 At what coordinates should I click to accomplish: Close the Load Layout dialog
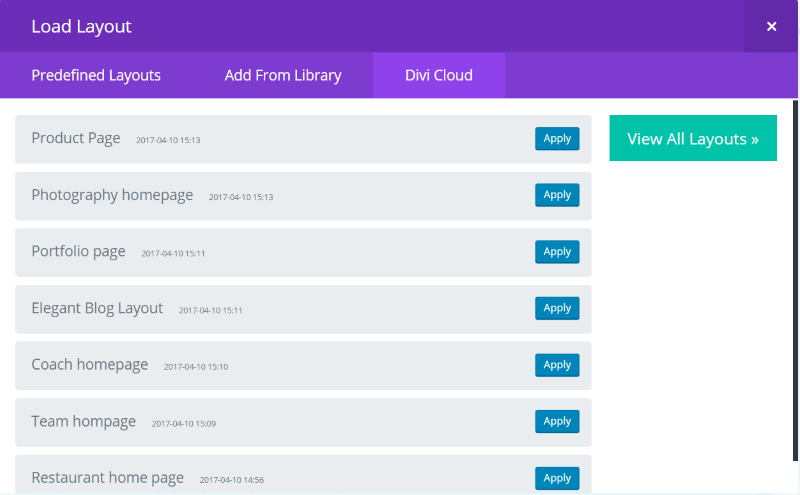(771, 27)
